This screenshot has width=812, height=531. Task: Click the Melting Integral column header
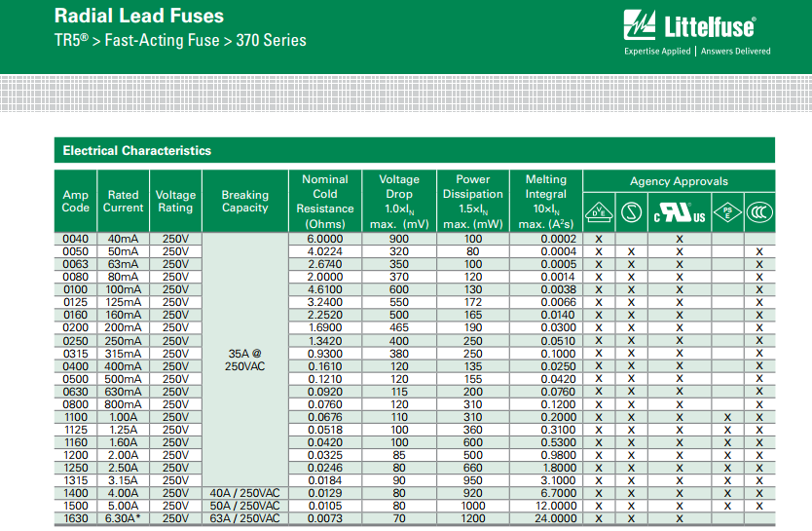click(x=545, y=202)
